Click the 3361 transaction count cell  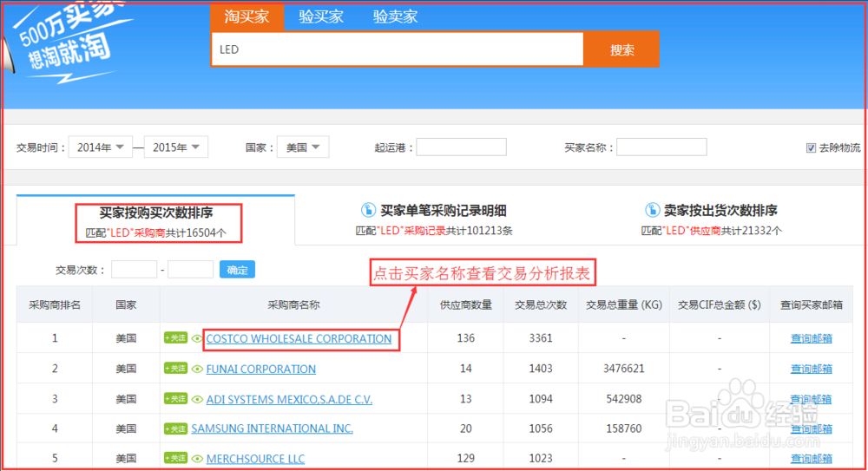541,338
